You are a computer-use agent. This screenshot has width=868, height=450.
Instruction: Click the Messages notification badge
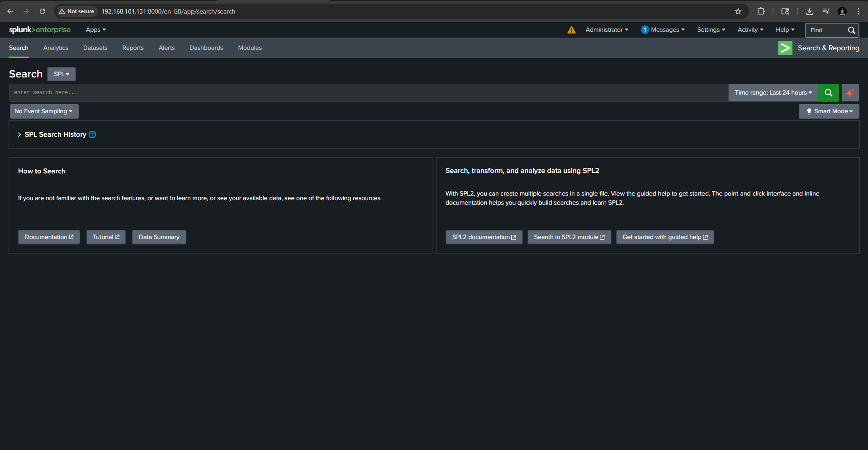pos(645,29)
